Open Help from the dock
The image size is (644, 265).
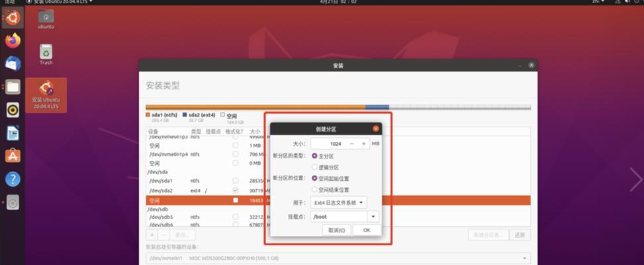pos(13,179)
